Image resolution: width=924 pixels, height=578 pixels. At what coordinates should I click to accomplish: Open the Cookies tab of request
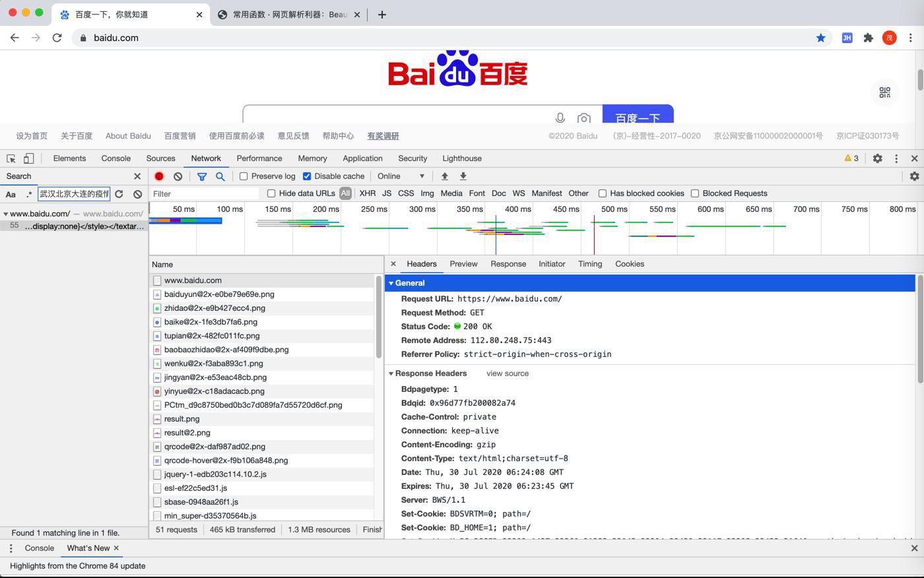pyautogui.click(x=630, y=264)
